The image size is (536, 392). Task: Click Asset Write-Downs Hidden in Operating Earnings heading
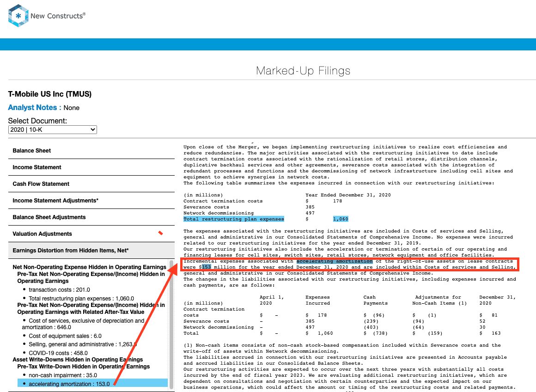click(78, 360)
